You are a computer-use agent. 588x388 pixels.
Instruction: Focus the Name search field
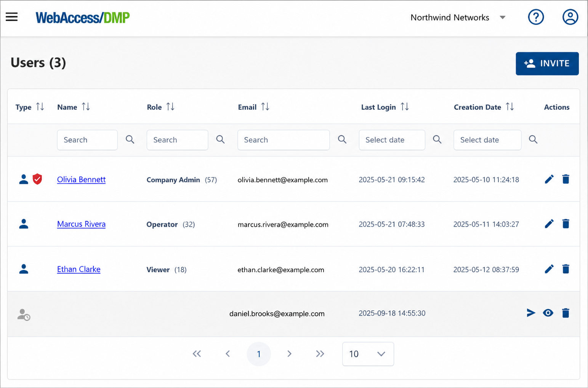[87, 140]
